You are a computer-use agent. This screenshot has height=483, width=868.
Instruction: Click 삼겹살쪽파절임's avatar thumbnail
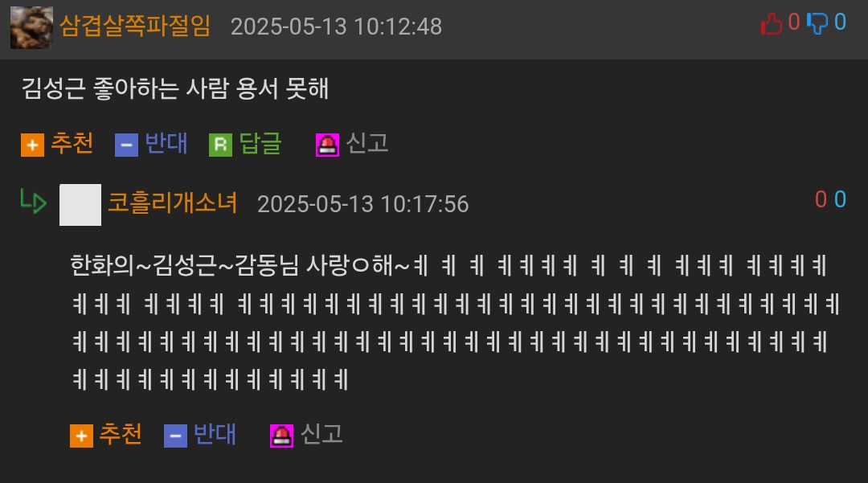click(31, 27)
